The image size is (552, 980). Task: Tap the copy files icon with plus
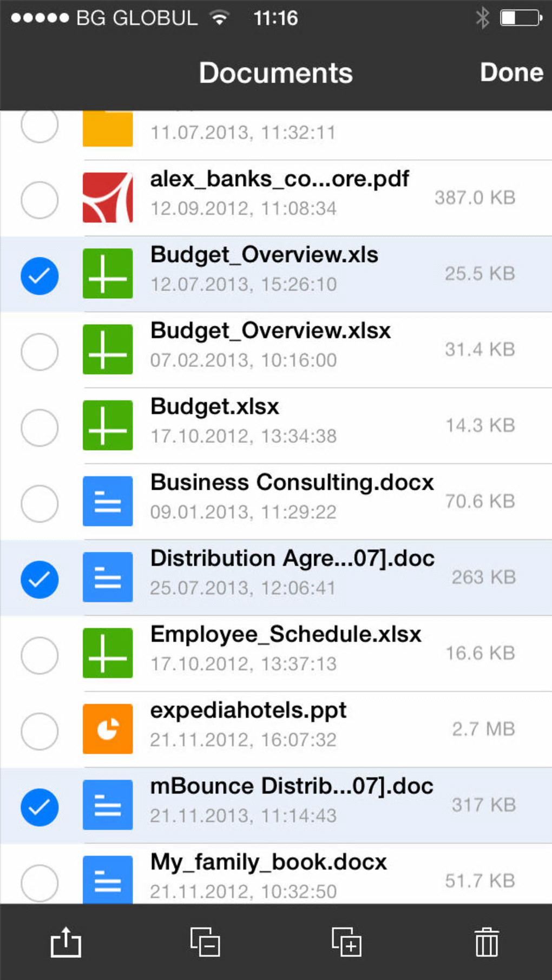click(x=346, y=942)
